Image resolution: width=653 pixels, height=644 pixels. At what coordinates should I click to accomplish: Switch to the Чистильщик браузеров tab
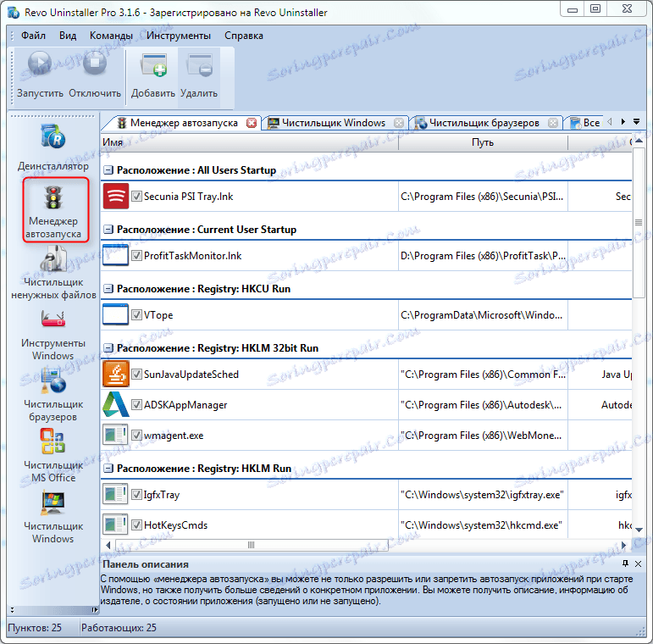click(484, 123)
